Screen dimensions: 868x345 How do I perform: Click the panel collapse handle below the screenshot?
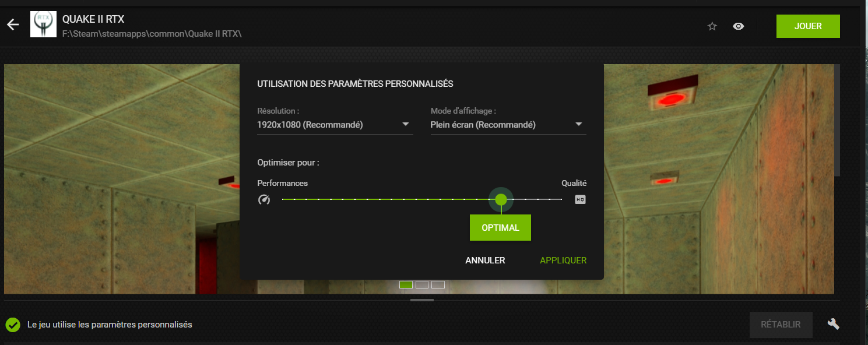coord(422,300)
